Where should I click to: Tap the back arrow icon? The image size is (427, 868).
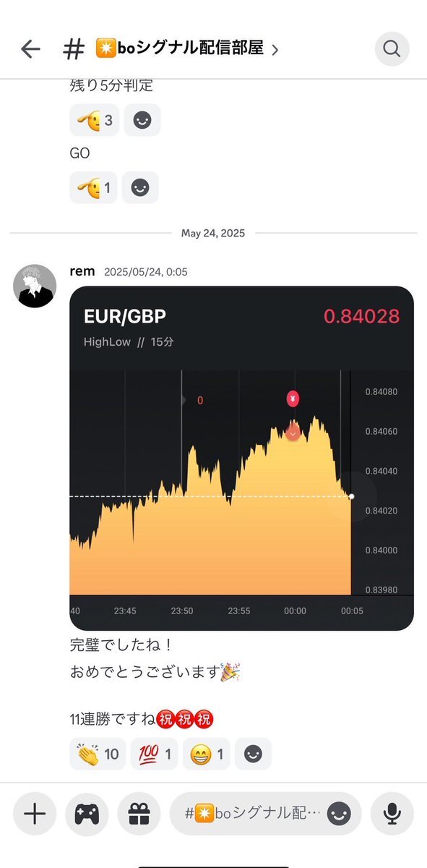click(x=30, y=48)
